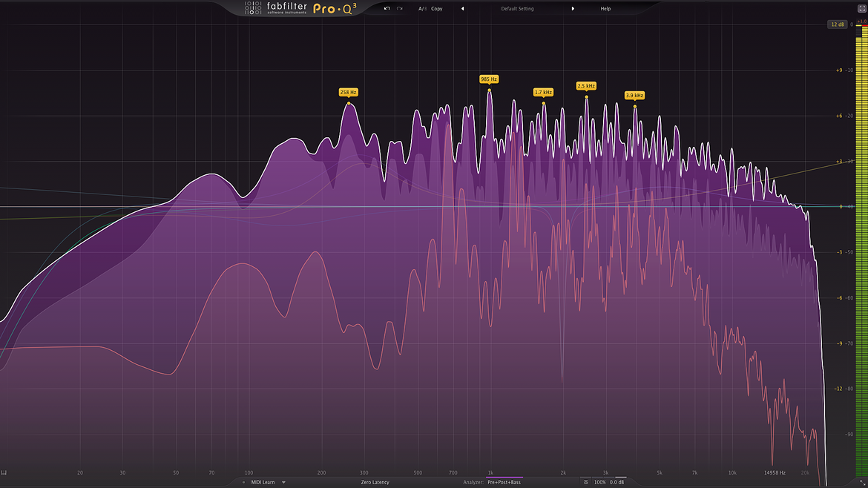Image resolution: width=868 pixels, height=488 pixels.
Task: Click the 2.5 kHz spectrum peak label
Action: pyautogui.click(x=585, y=86)
